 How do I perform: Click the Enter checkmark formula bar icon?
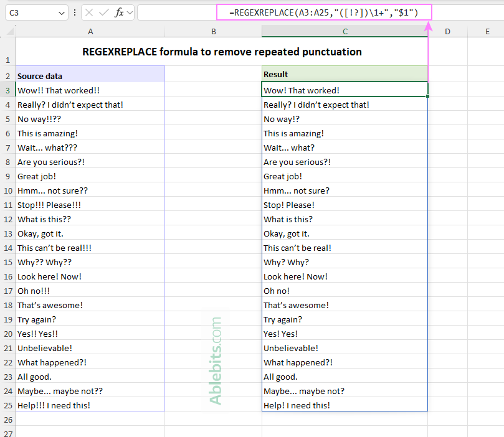(x=104, y=12)
